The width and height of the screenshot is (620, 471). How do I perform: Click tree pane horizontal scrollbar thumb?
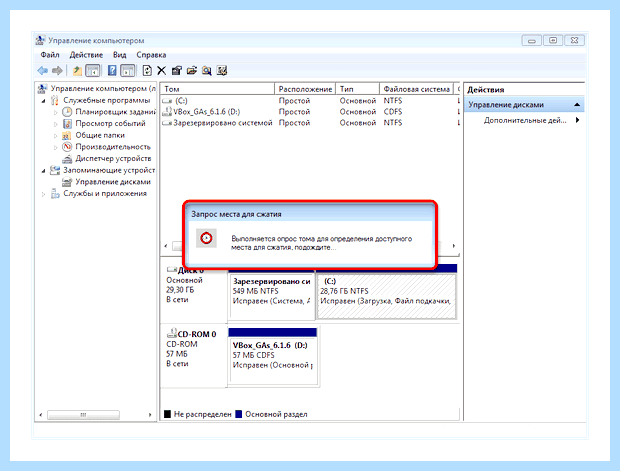click(83, 414)
